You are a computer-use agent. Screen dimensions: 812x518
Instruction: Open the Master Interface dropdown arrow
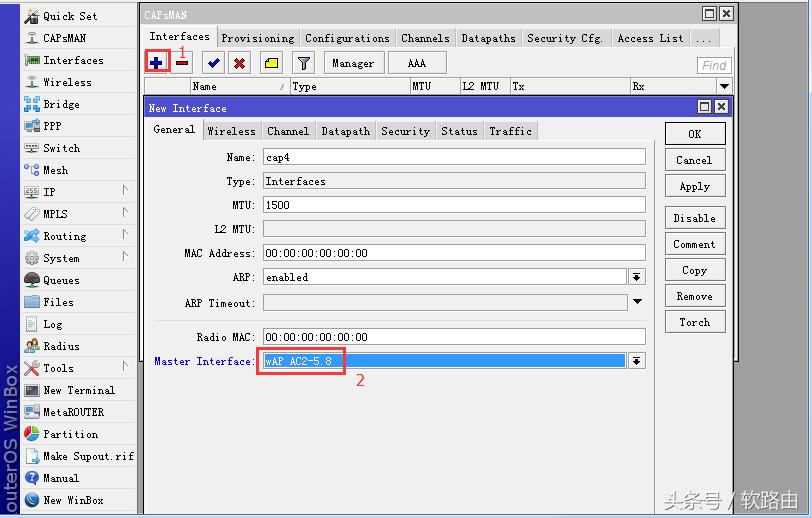637,361
